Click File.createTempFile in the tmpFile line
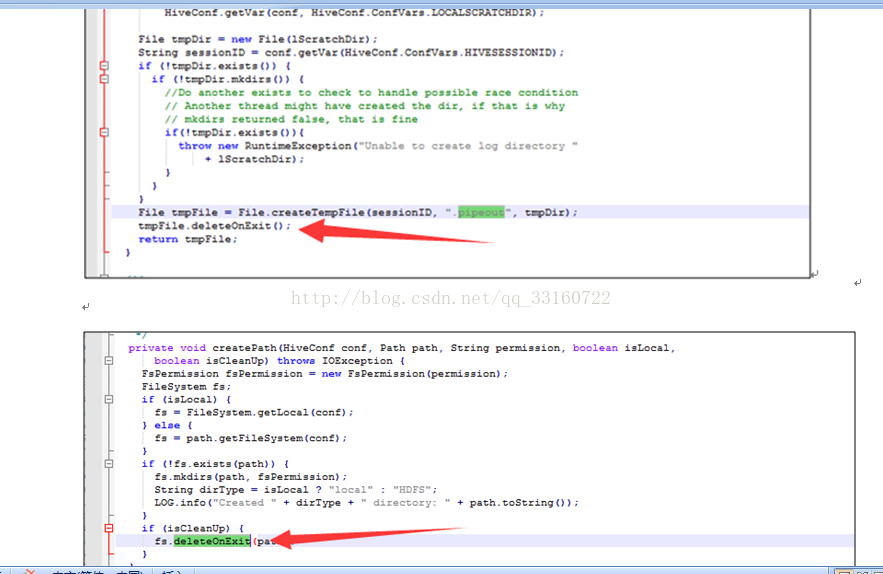The height and width of the screenshot is (574, 883). (301, 212)
